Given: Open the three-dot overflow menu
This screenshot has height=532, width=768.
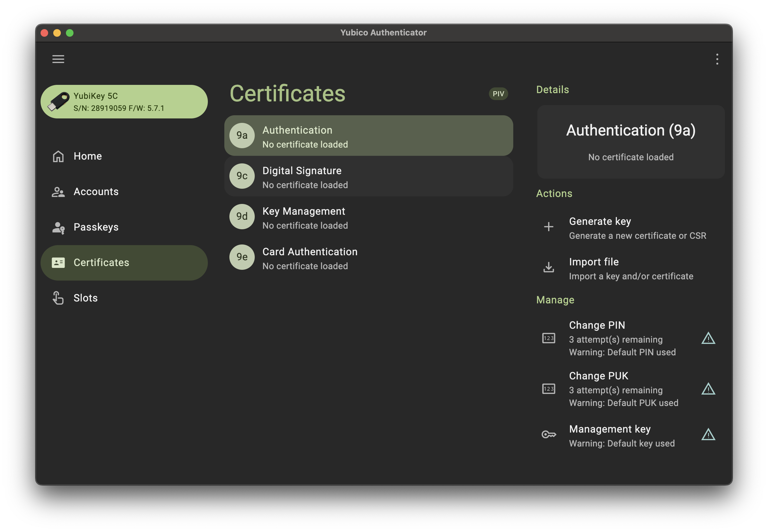Looking at the screenshot, I should [717, 59].
